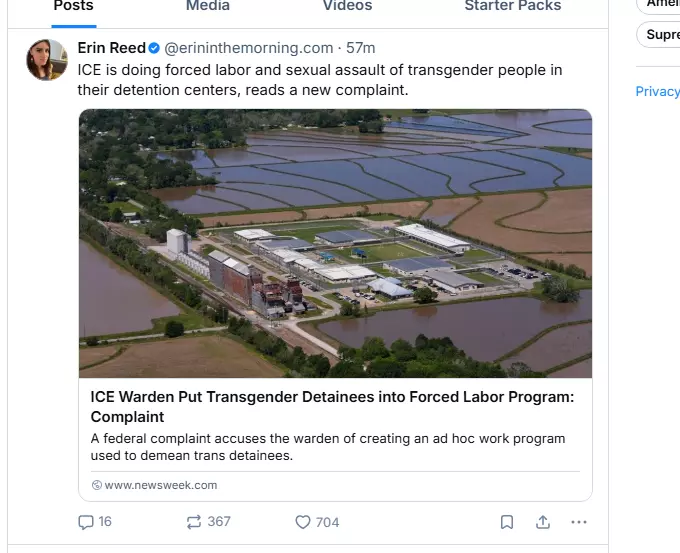Open Erin Reed's profile avatar

coord(47,60)
